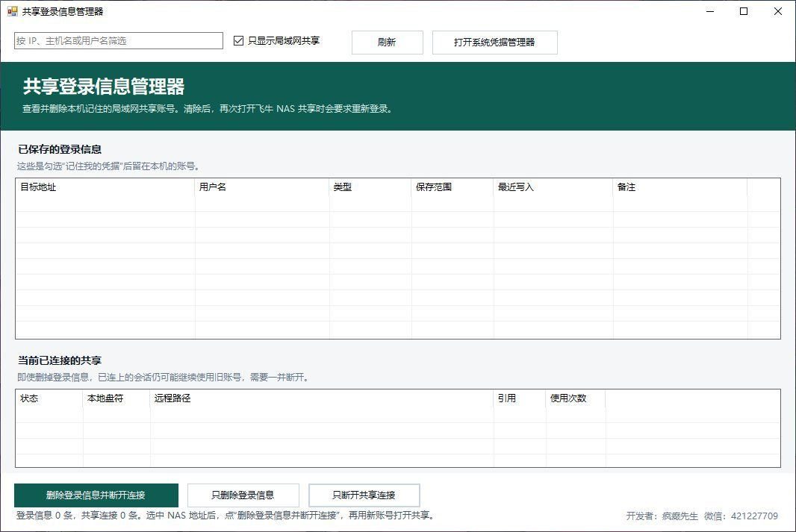
Task: Click 删除登录信息并断开连接 button
Action: tap(96, 495)
